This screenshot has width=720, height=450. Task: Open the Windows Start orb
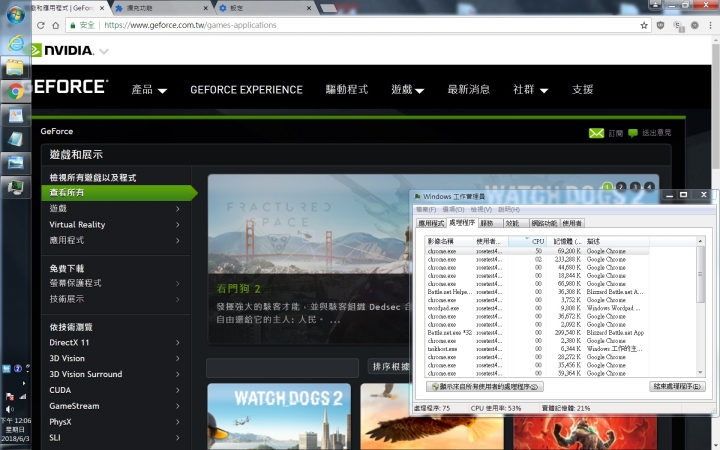click(15, 15)
